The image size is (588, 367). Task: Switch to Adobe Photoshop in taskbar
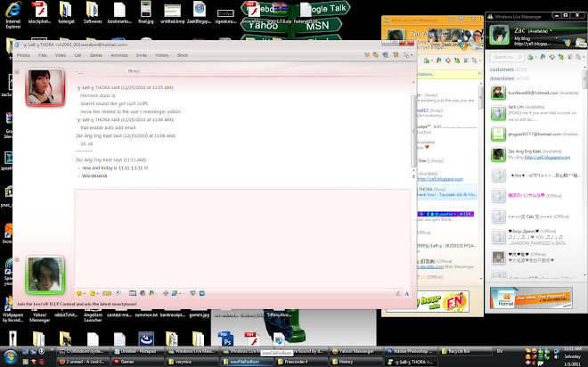point(411,351)
